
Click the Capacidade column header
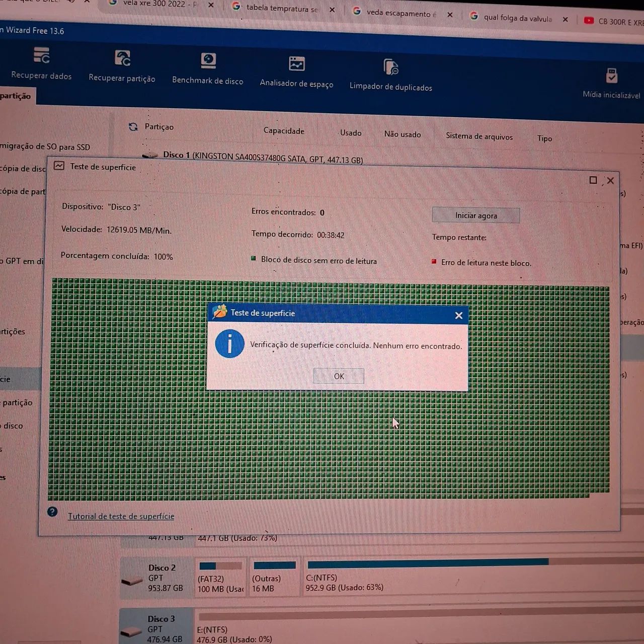click(x=284, y=131)
